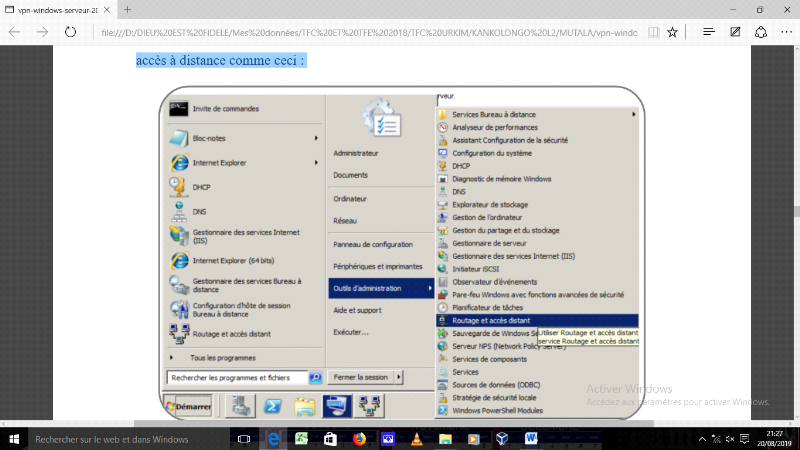Click the folder icon in server taskbar

pos(305,407)
